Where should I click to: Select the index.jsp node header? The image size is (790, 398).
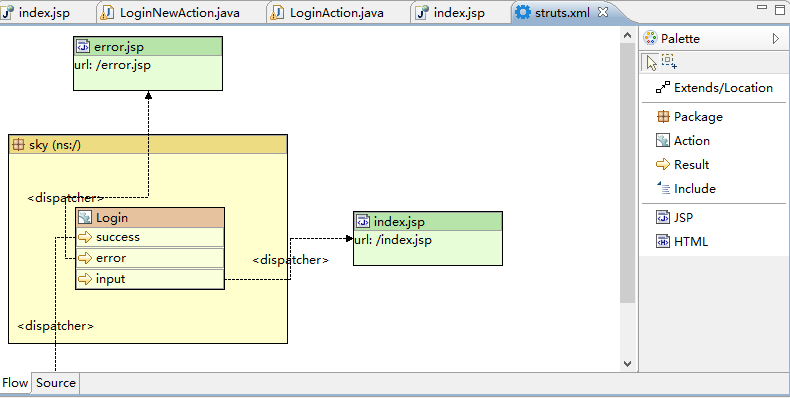pos(428,221)
